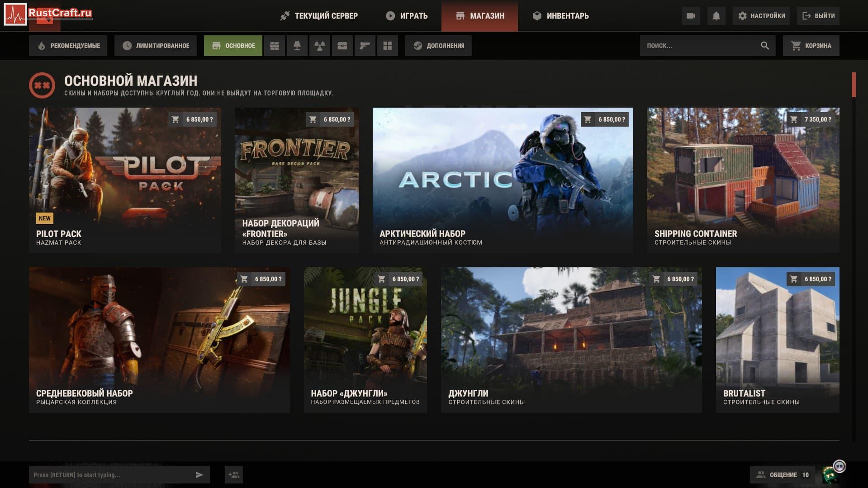Click the NEW badge on Pilot Pack
This screenshot has width=868, height=488.
[x=45, y=218]
